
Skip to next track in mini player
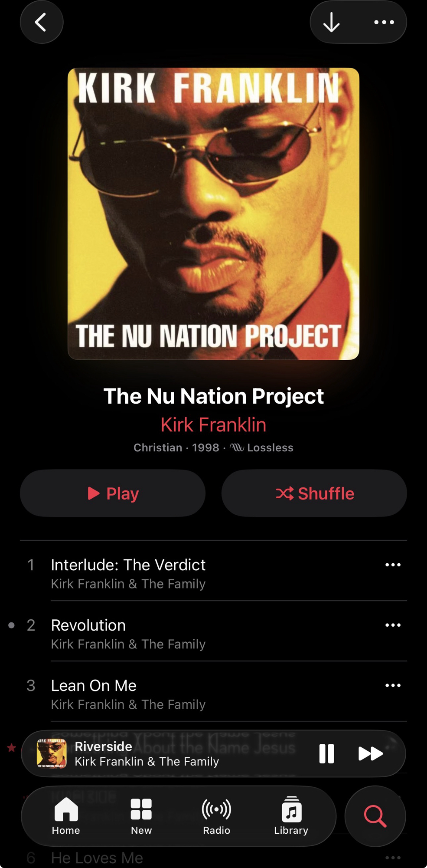click(x=371, y=753)
